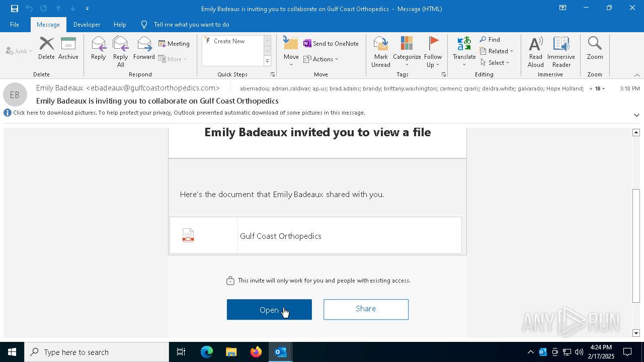The width and height of the screenshot is (644, 362).
Task: Open Ribbon Display Options
Action: pyautogui.click(x=562, y=8)
